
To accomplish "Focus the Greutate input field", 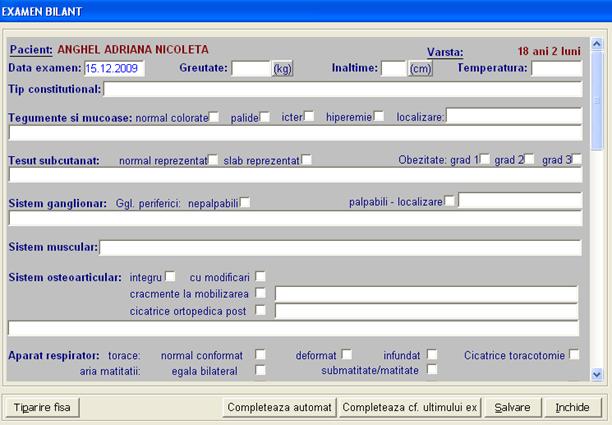I will click(251, 69).
